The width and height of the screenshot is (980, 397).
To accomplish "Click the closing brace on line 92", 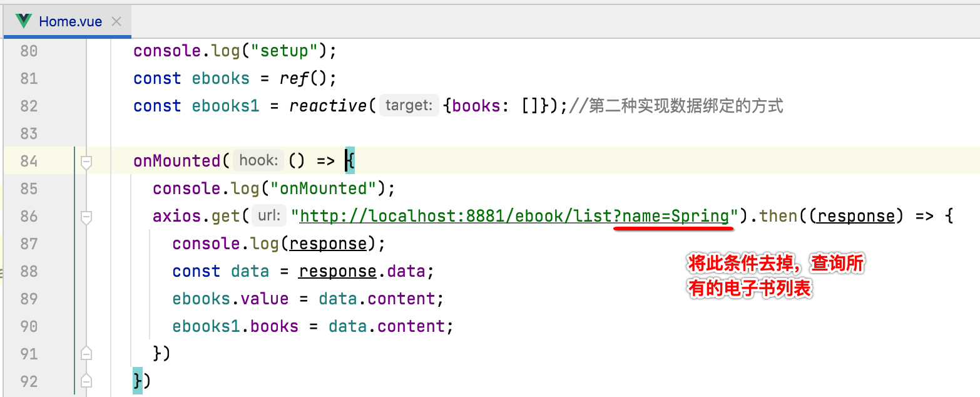I will 138,381.
